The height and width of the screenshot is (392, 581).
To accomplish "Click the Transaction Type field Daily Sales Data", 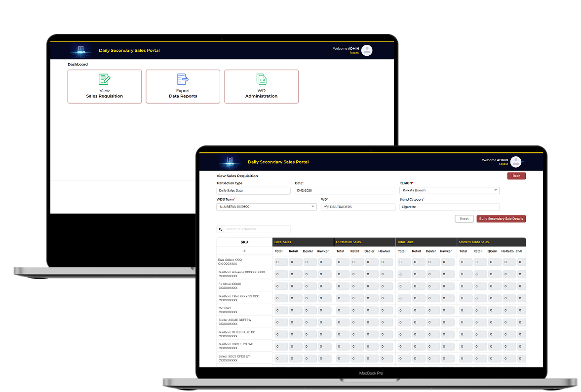I will (x=253, y=191).
